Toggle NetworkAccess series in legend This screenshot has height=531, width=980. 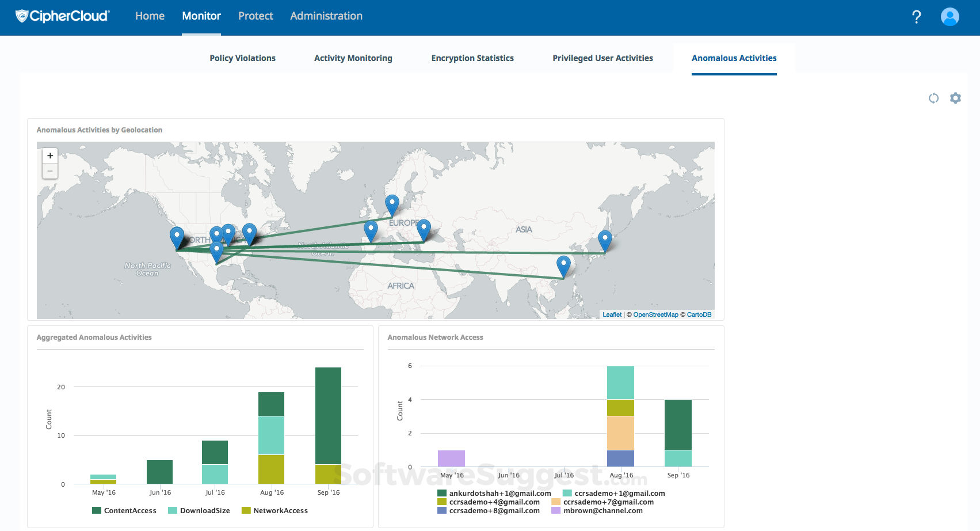coord(275,511)
